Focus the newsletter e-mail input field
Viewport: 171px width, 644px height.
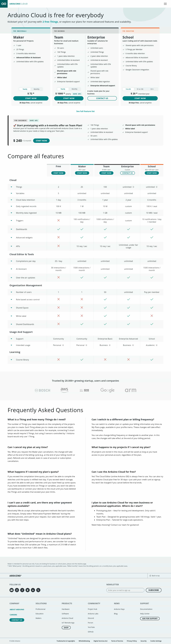pos(125,590)
